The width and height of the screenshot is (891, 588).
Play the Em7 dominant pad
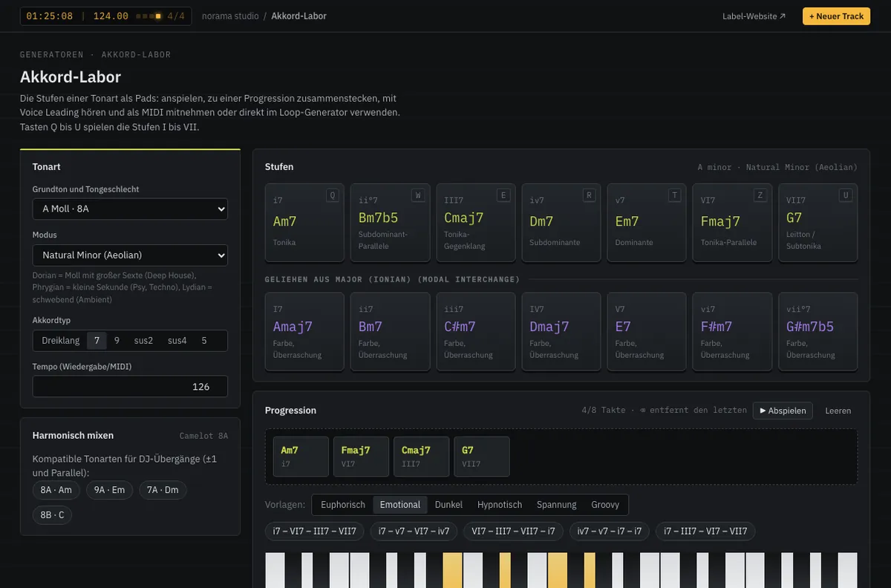647,223
